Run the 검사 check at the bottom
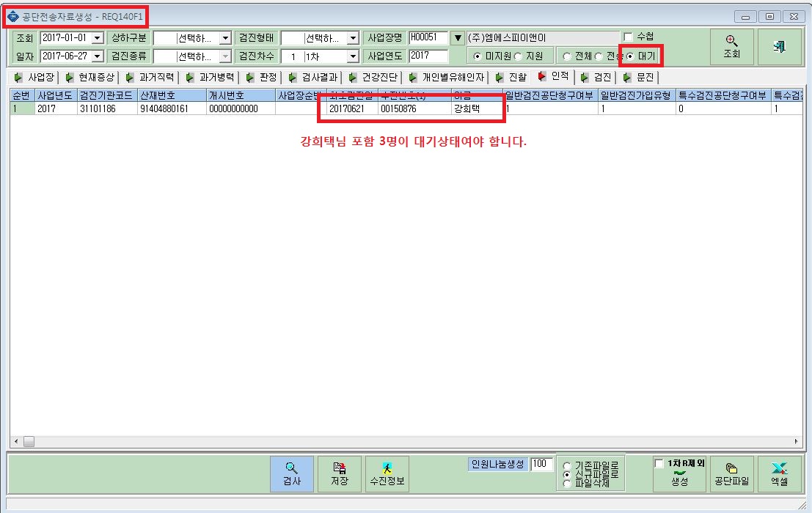 pyautogui.click(x=291, y=473)
